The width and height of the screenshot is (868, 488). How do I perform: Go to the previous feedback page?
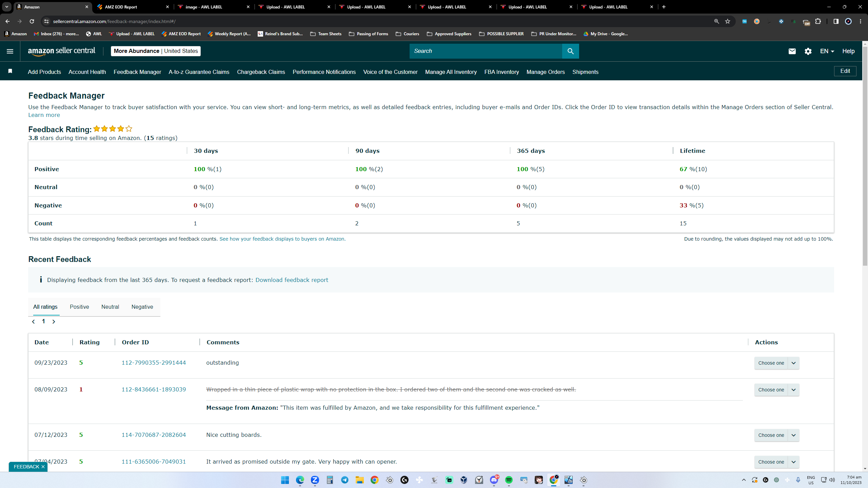tap(33, 322)
